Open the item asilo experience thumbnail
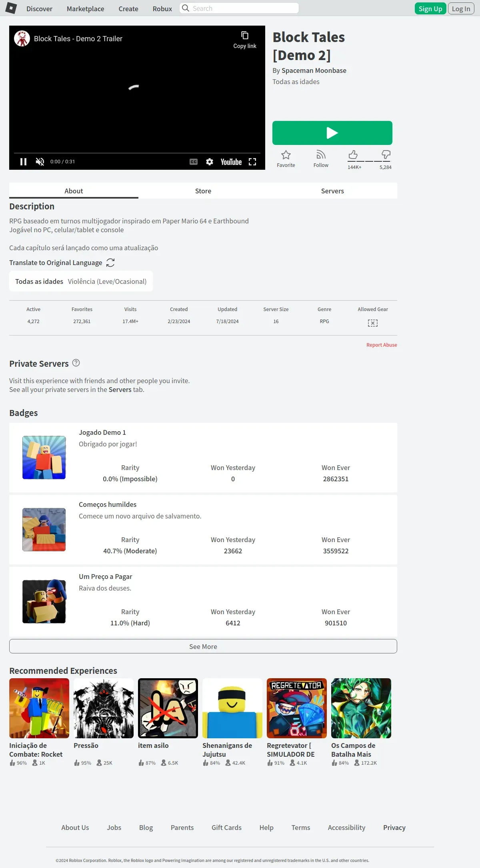Screen dimensions: 480x868 coord(168,708)
